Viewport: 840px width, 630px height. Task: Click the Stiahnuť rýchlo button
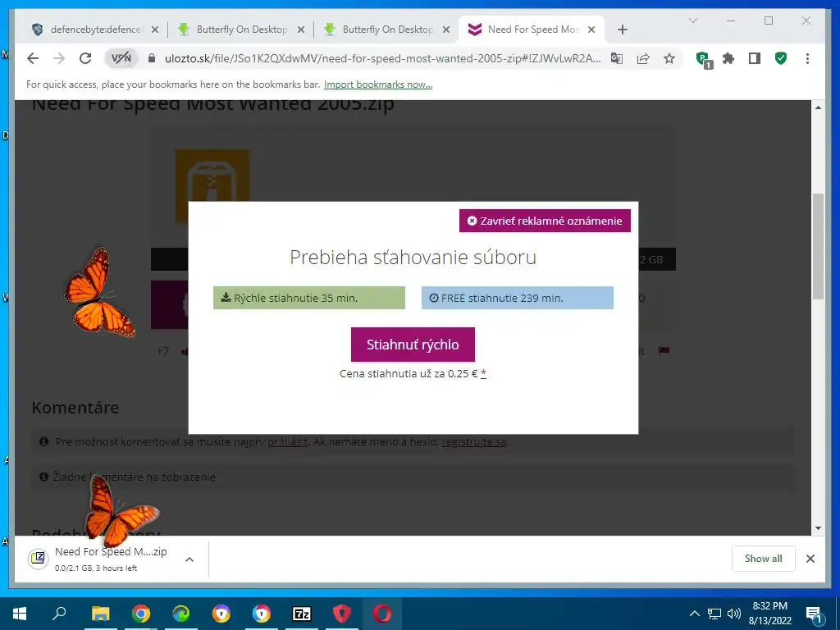[413, 345]
